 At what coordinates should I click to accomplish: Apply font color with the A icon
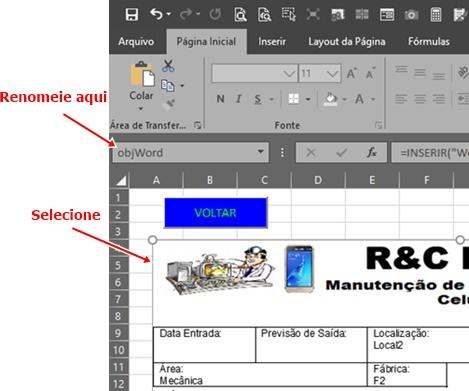coord(359,99)
